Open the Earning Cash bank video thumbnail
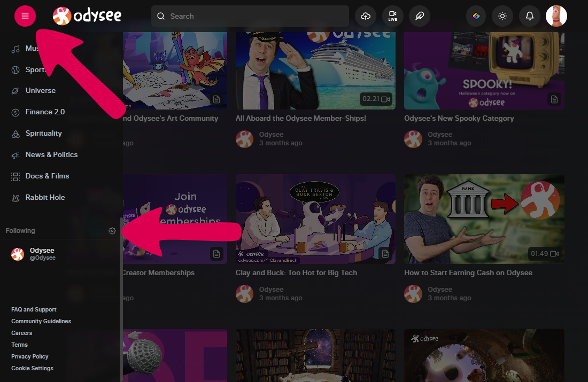The width and height of the screenshot is (588, 382). [x=484, y=219]
